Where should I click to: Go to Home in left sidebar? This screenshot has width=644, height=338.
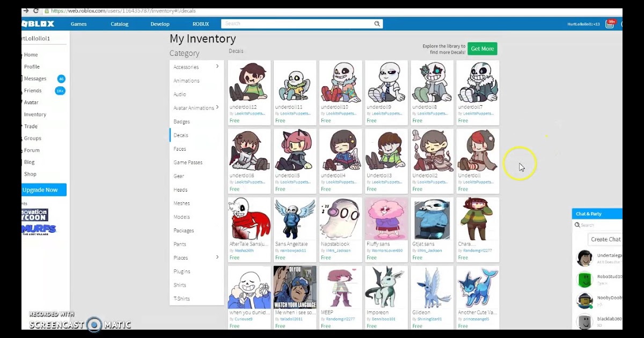click(31, 55)
